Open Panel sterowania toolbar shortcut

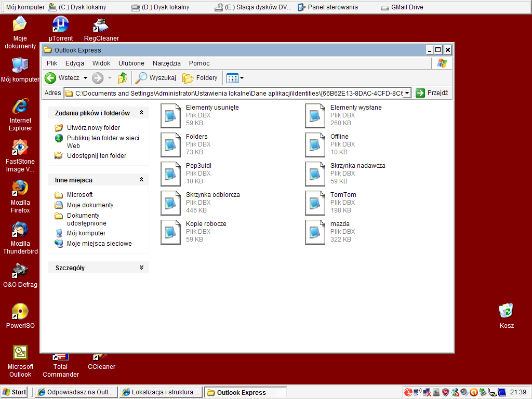[327, 7]
